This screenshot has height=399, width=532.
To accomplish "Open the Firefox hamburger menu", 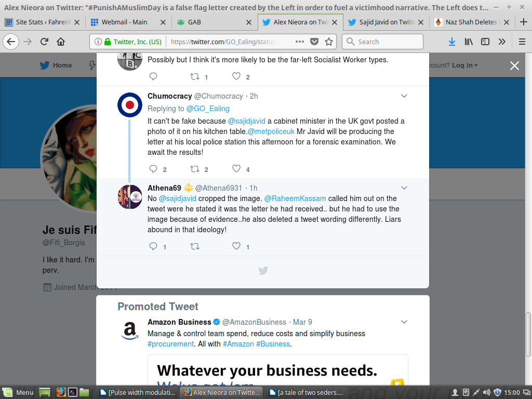I will tap(522, 42).
